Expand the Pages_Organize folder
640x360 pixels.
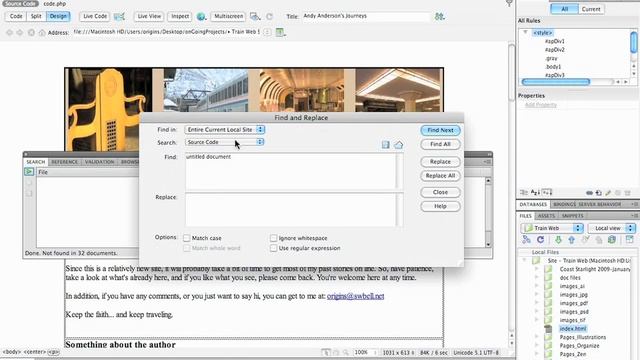point(536,346)
